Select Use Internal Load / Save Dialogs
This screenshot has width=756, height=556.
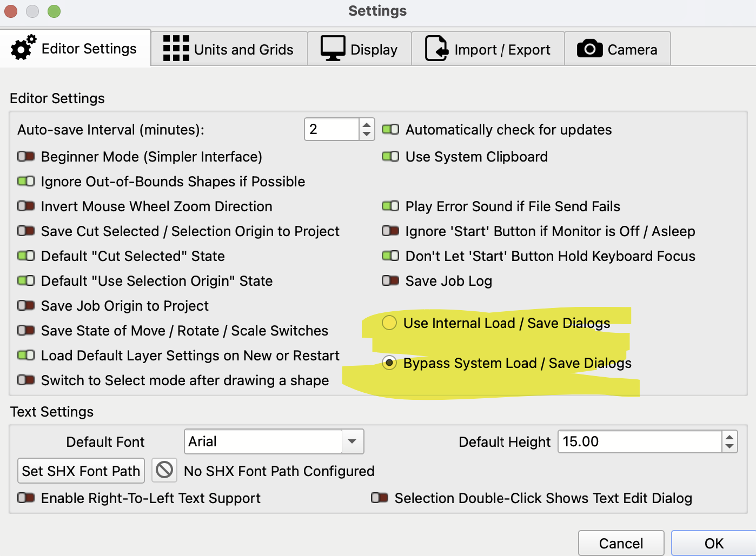[389, 323]
